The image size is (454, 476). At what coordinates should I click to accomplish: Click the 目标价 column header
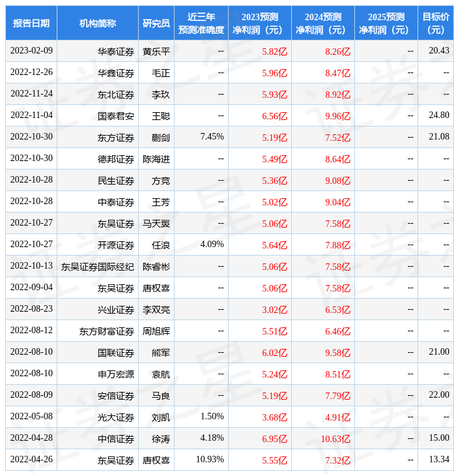pyautogui.click(x=436, y=23)
